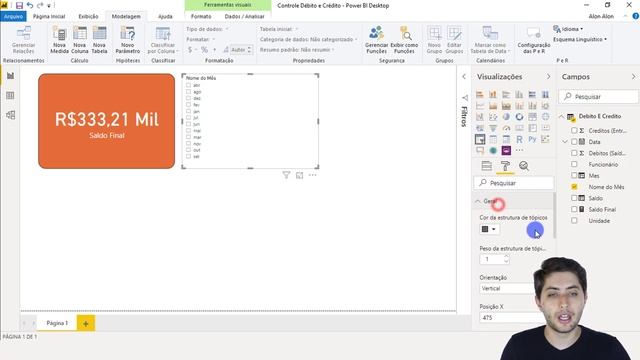Switch to the Exibição ribbon tab

pyautogui.click(x=89, y=16)
